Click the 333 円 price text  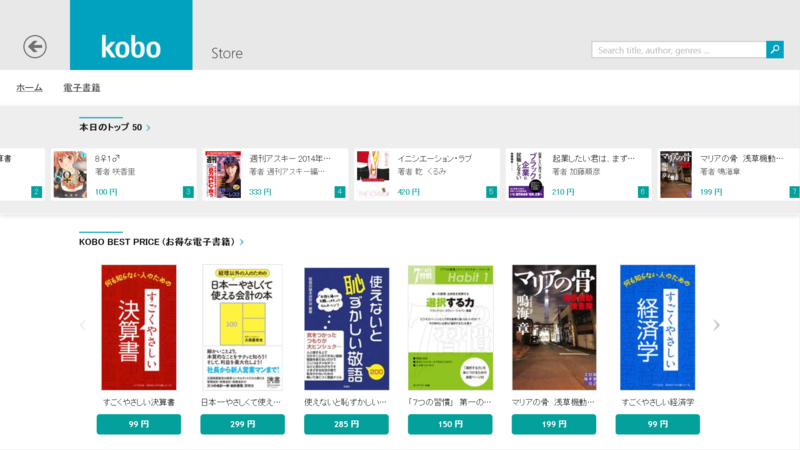tap(260, 192)
